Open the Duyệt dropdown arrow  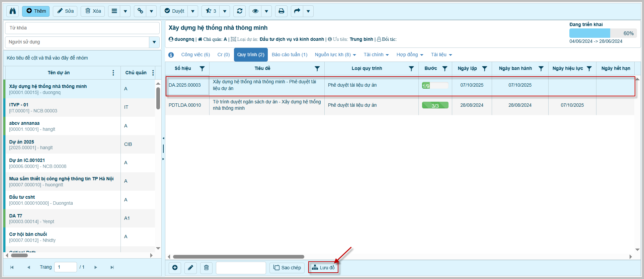193,11
